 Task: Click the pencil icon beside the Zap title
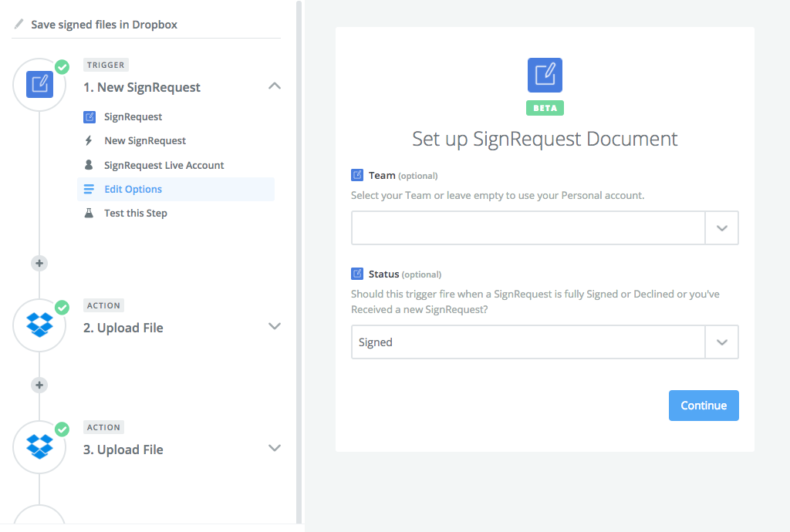pos(19,24)
